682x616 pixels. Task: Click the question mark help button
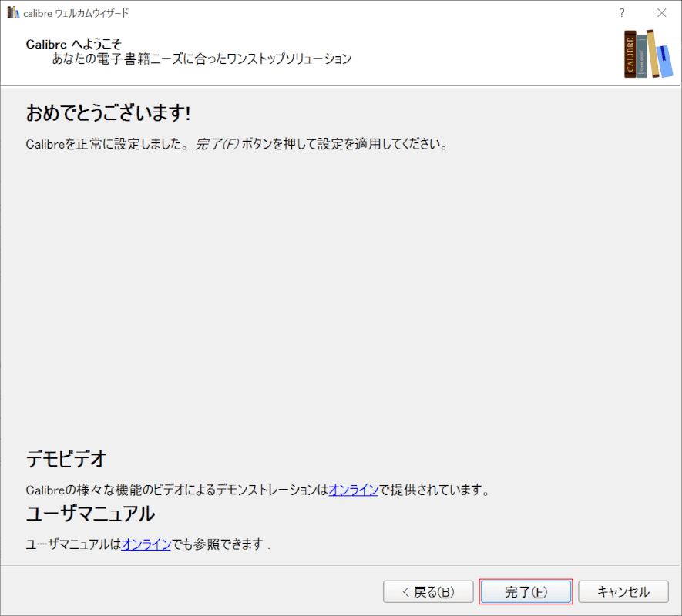click(x=622, y=13)
